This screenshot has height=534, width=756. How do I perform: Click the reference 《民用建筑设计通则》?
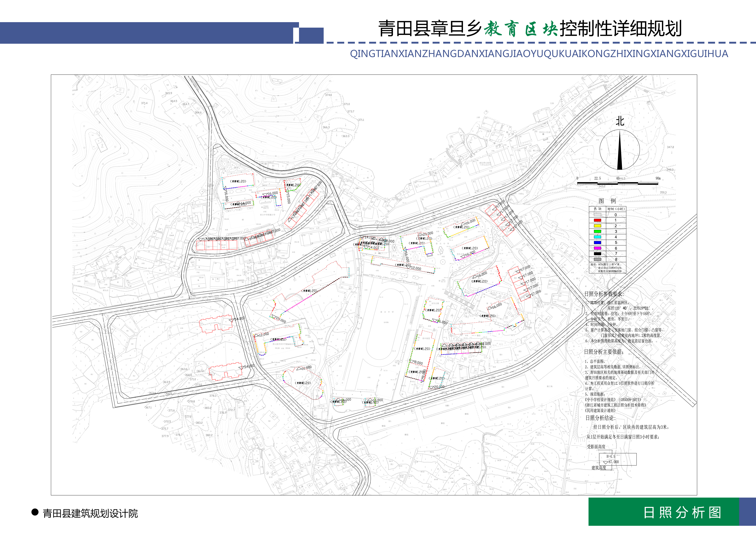pos(600,410)
